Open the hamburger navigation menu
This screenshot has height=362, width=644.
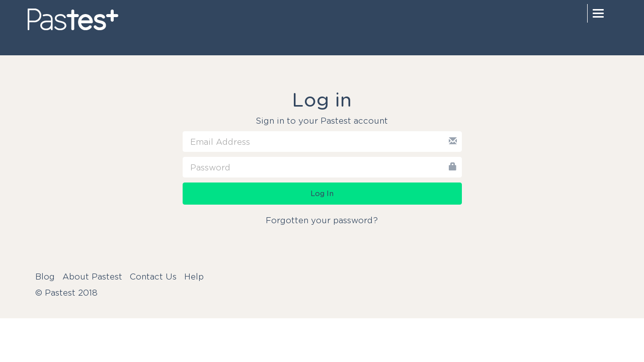click(x=598, y=14)
